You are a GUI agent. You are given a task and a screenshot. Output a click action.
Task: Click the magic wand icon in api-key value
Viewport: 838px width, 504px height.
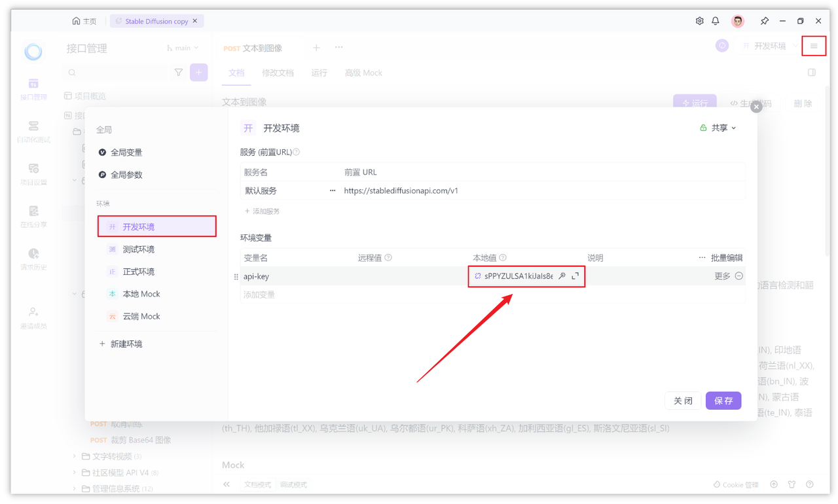point(562,276)
